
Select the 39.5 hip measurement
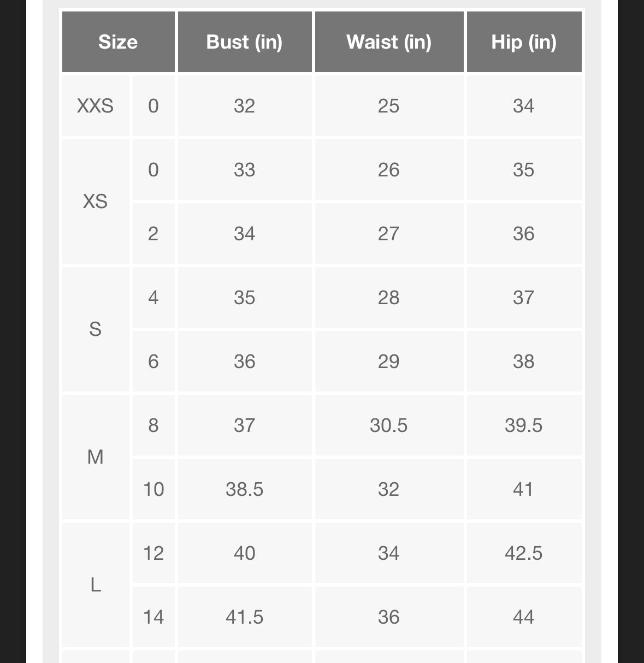pos(524,425)
